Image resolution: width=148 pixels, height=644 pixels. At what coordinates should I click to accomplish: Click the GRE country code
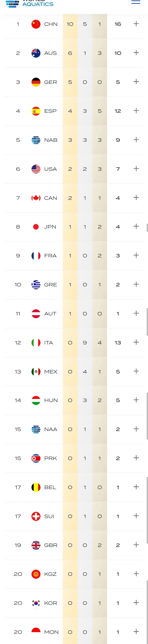(x=51, y=285)
